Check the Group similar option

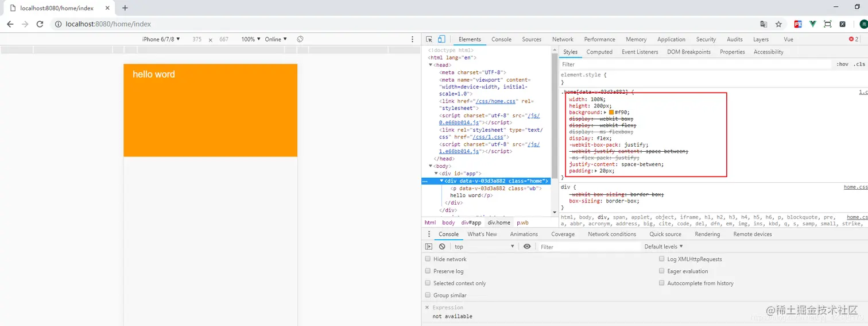click(428, 295)
